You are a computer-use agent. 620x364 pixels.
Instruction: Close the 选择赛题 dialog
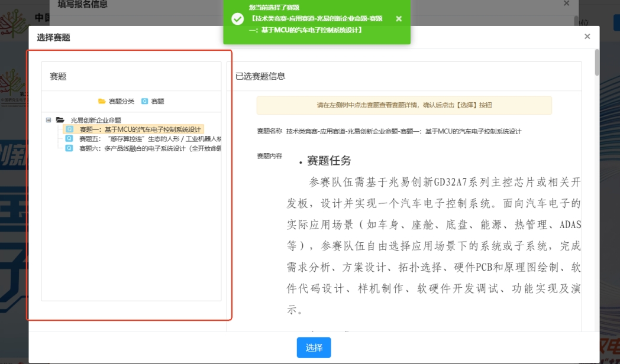coord(587,37)
